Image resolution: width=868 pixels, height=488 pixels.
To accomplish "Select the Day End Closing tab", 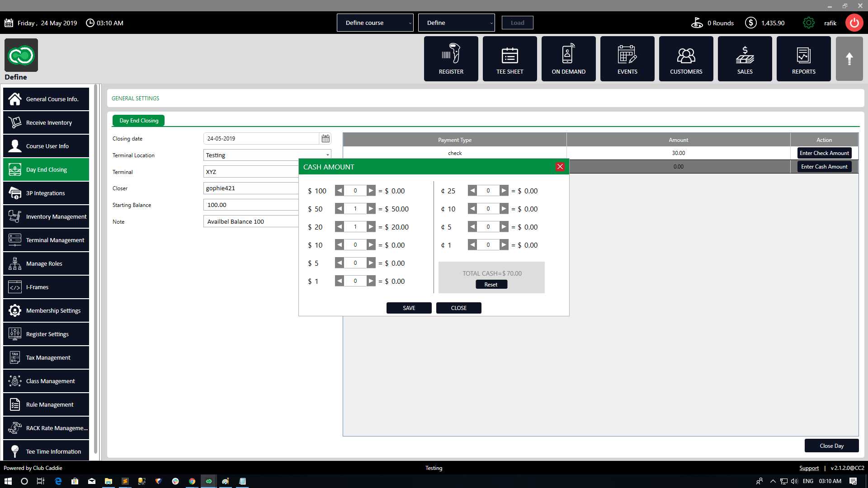I will point(138,121).
